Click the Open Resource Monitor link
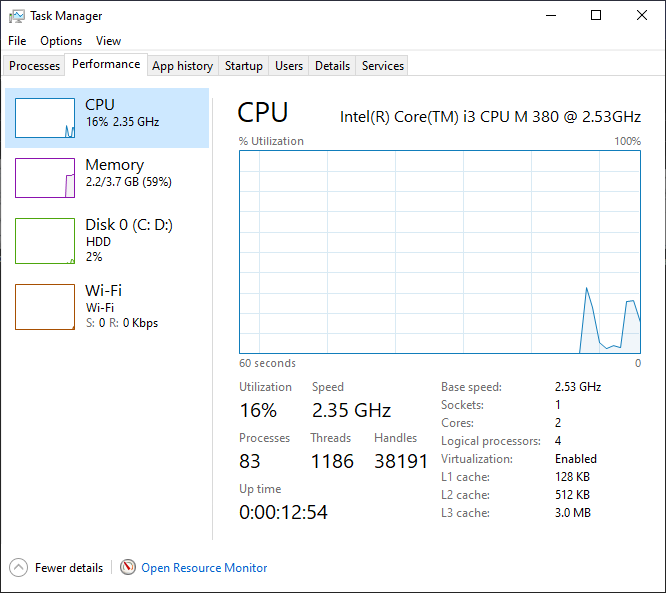 pyautogui.click(x=204, y=568)
